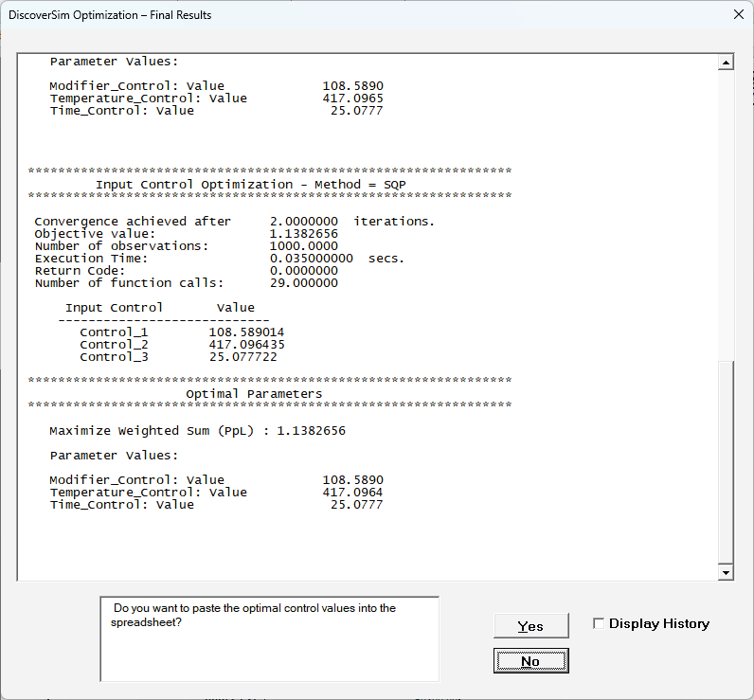Click the Convergence achieved after iterations line

click(x=234, y=222)
